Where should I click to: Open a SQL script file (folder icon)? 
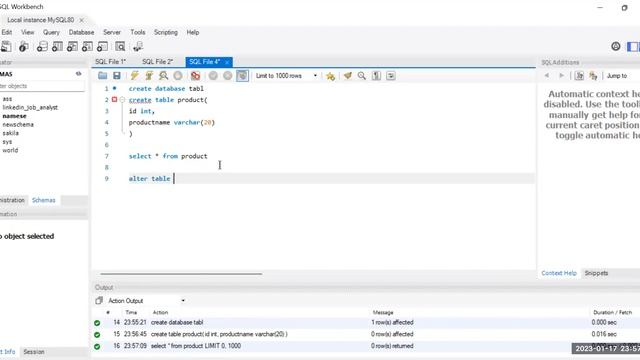coord(102,76)
